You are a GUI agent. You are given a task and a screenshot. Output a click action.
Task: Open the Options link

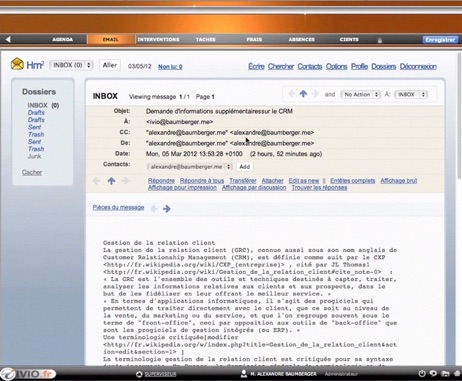[x=336, y=66]
